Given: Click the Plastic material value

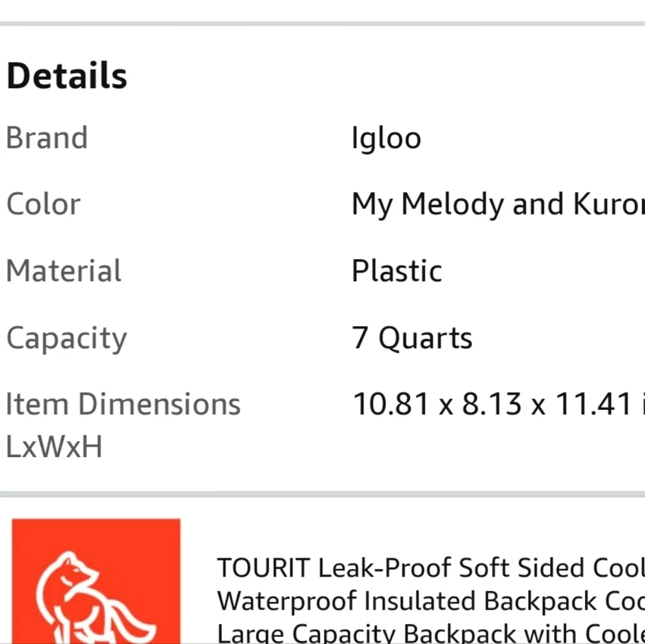Looking at the screenshot, I should pyautogui.click(x=397, y=271).
